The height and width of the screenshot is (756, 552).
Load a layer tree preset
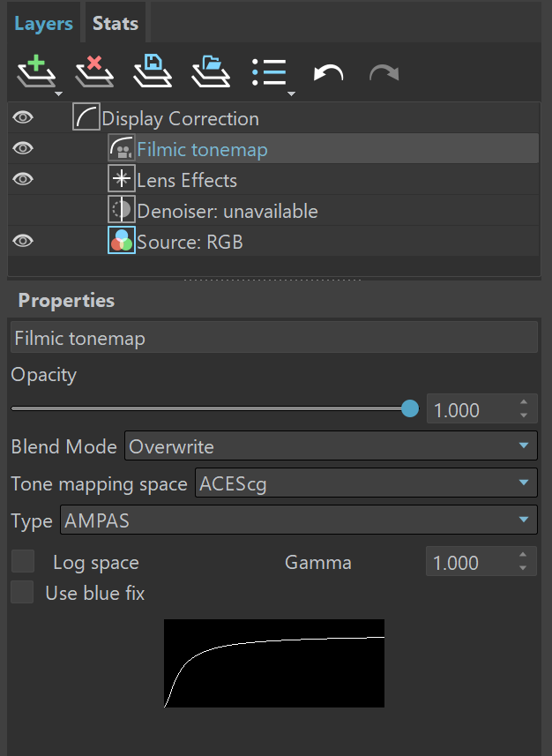click(x=211, y=72)
